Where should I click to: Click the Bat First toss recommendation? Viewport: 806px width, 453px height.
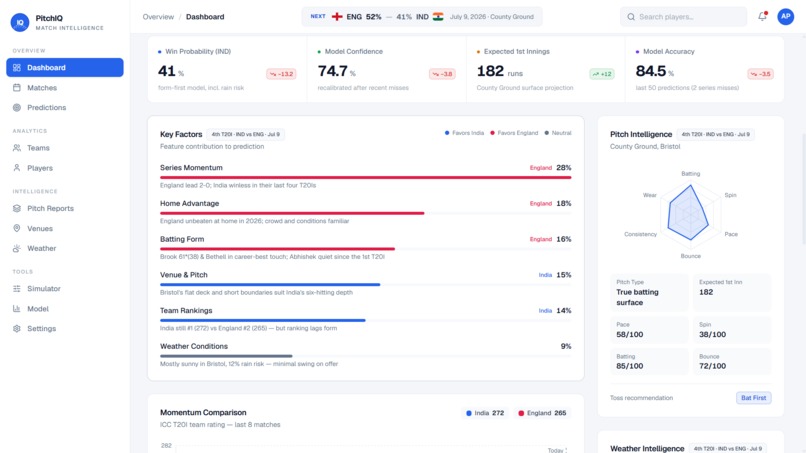[754, 397]
